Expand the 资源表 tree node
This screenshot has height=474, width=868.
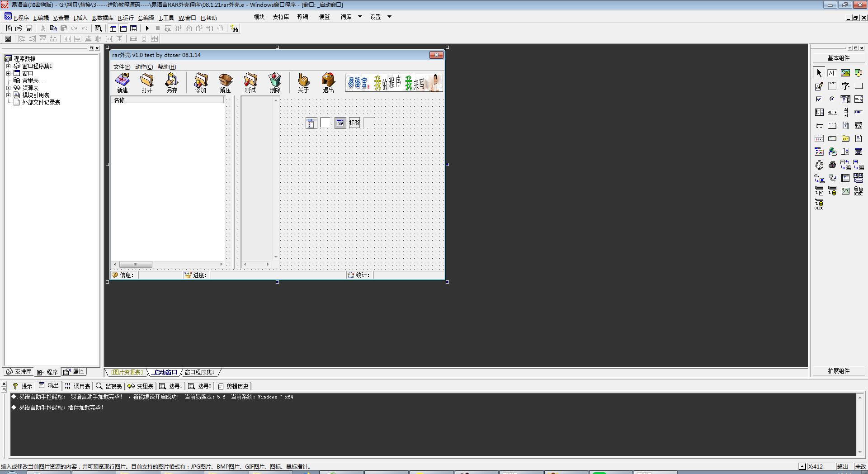pyautogui.click(x=8, y=88)
